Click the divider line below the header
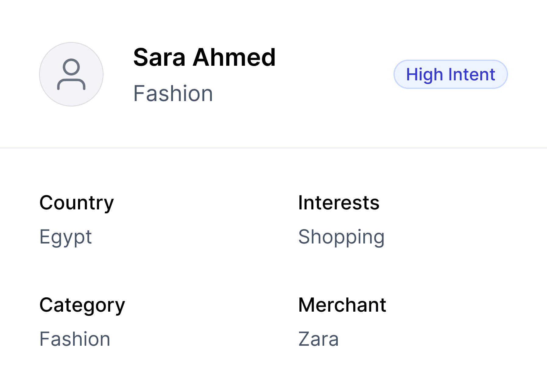 tap(273, 148)
